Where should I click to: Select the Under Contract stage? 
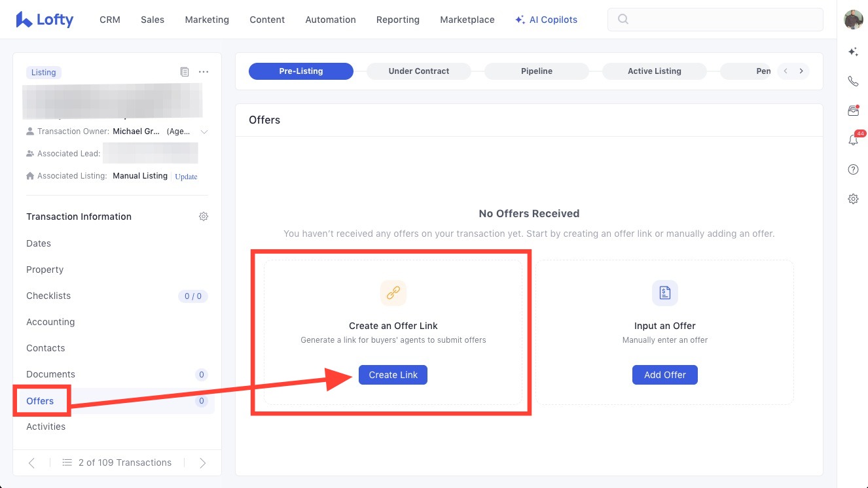point(418,71)
